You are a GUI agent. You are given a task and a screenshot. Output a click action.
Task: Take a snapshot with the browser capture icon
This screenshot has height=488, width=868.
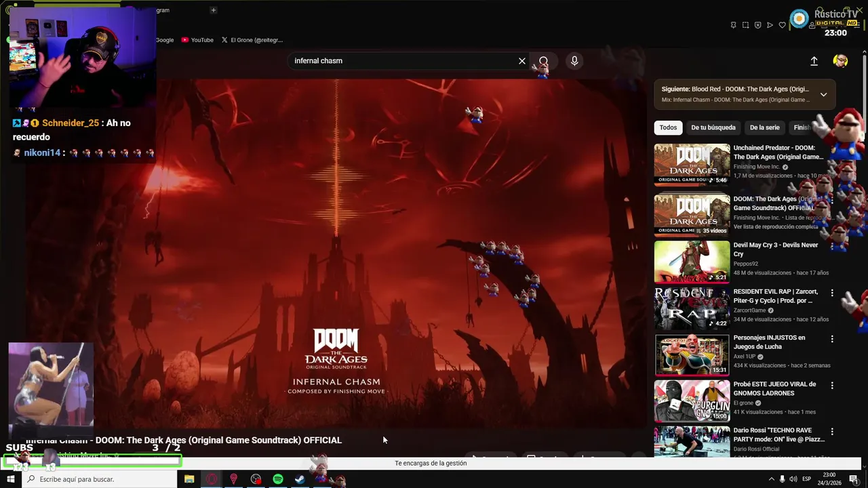click(745, 25)
